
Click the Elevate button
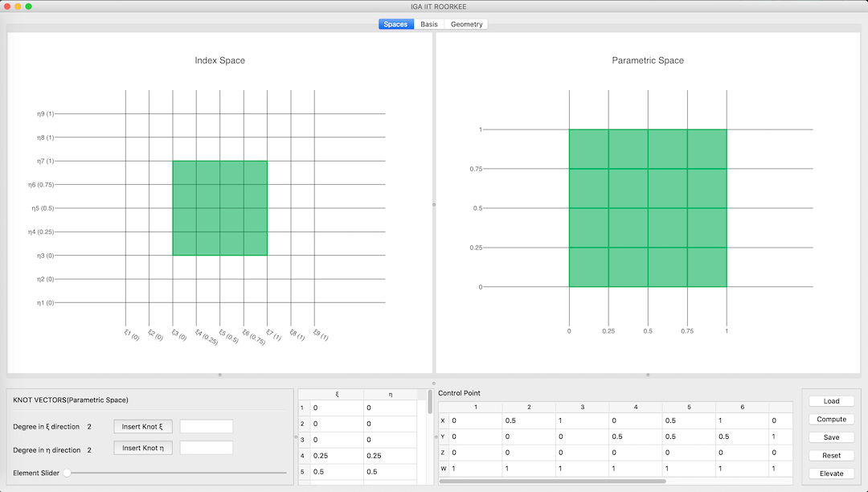point(831,474)
